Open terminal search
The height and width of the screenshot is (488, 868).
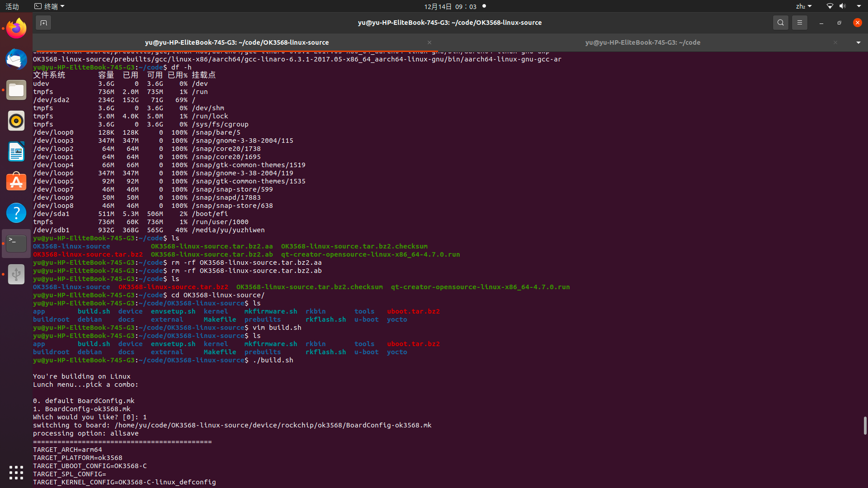click(780, 23)
